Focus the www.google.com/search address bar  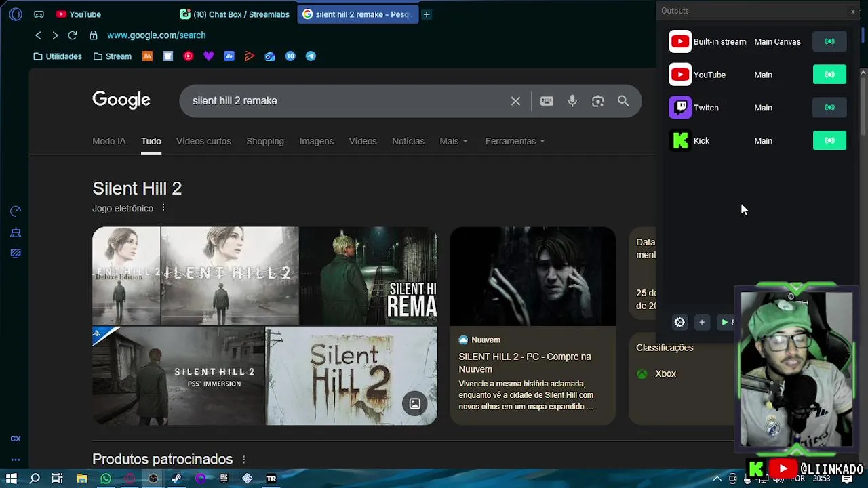157,35
